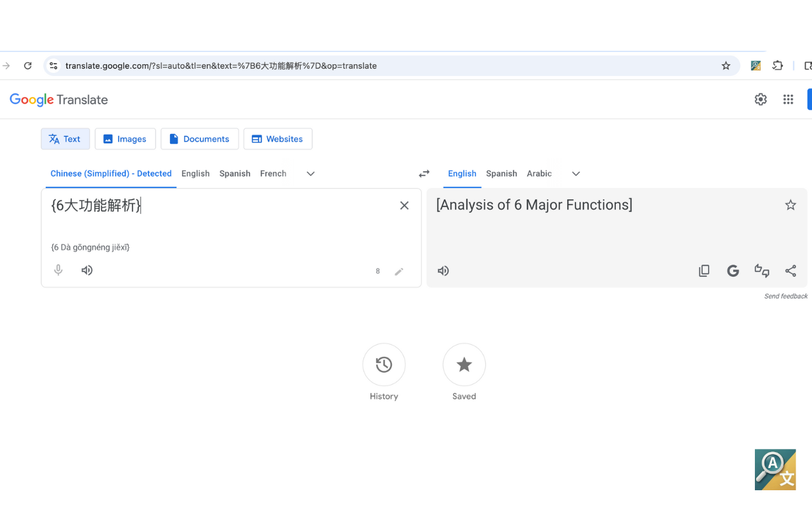Expand more source languages
This screenshot has width=812, height=508.
[x=310, y=173]
